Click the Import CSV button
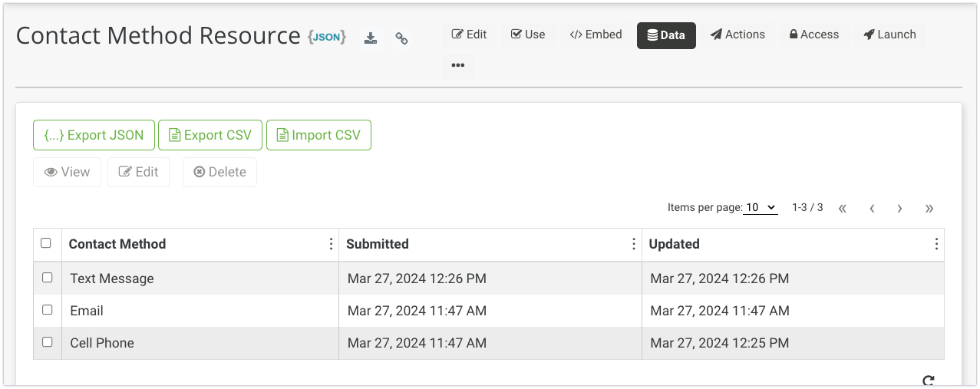The height and width of the screenshot is (389, 980). [x=318, y=135]
